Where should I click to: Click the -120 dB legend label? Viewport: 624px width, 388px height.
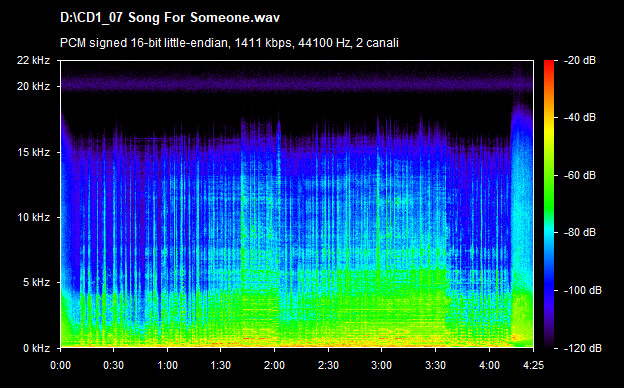click(x=583, y=348)
